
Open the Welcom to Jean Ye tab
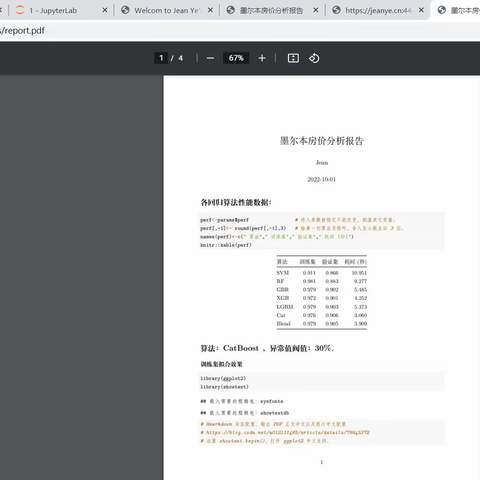click(x=167, y=10)
